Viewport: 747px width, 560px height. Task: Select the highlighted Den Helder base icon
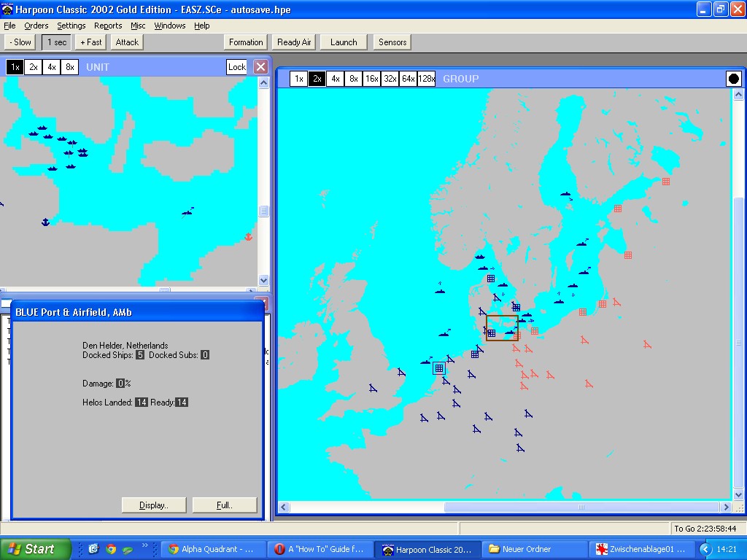coord(438,368)
